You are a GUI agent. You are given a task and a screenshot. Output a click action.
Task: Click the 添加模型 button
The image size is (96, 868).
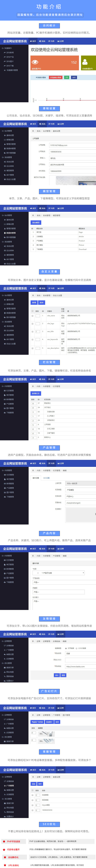pos(36,222)
